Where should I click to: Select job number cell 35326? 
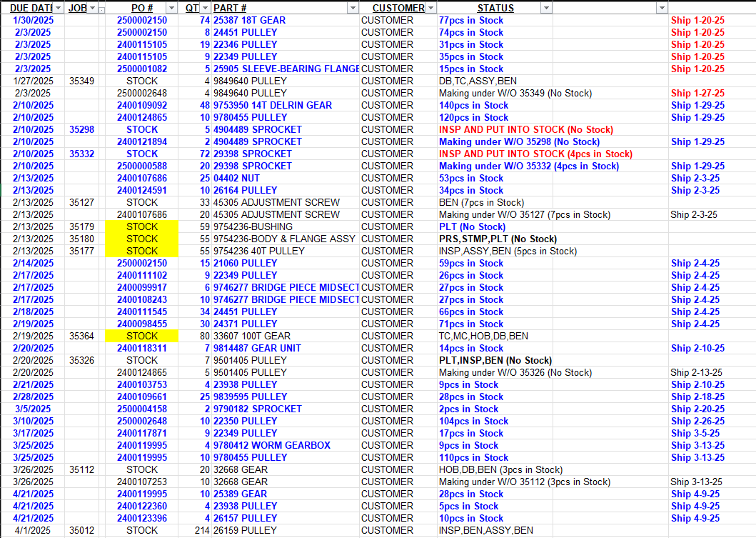pos(81,360)
